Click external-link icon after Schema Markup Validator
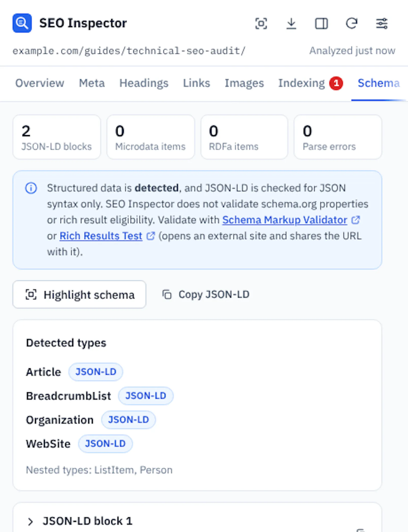The width and height of the screenshot is (408, 532). [x=355, y=220]
